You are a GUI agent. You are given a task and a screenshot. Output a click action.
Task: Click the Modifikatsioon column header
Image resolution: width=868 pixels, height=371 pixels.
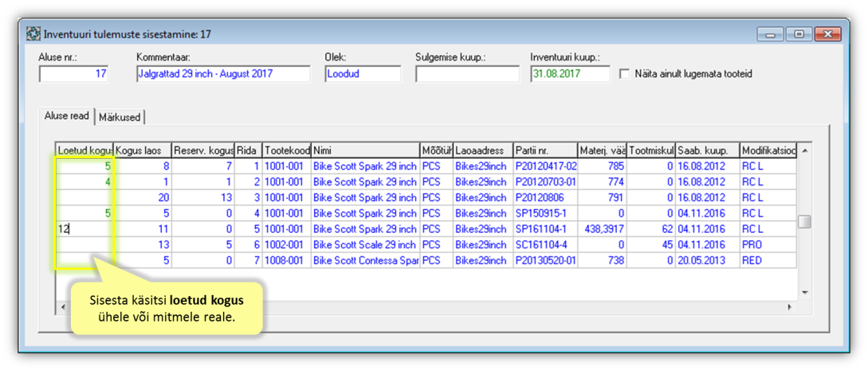pyautogui.click(x=768, y=149)
